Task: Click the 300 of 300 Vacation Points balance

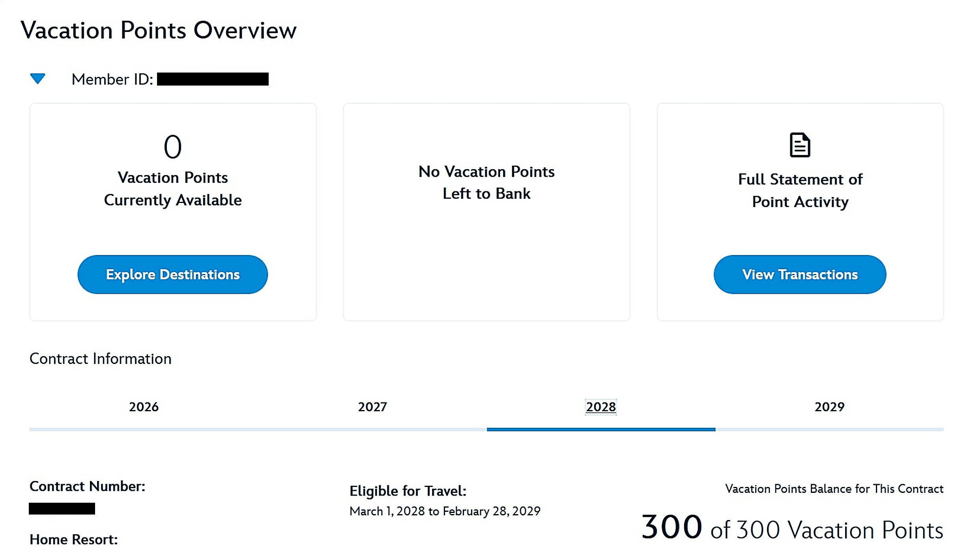Action: coord(792,528)
